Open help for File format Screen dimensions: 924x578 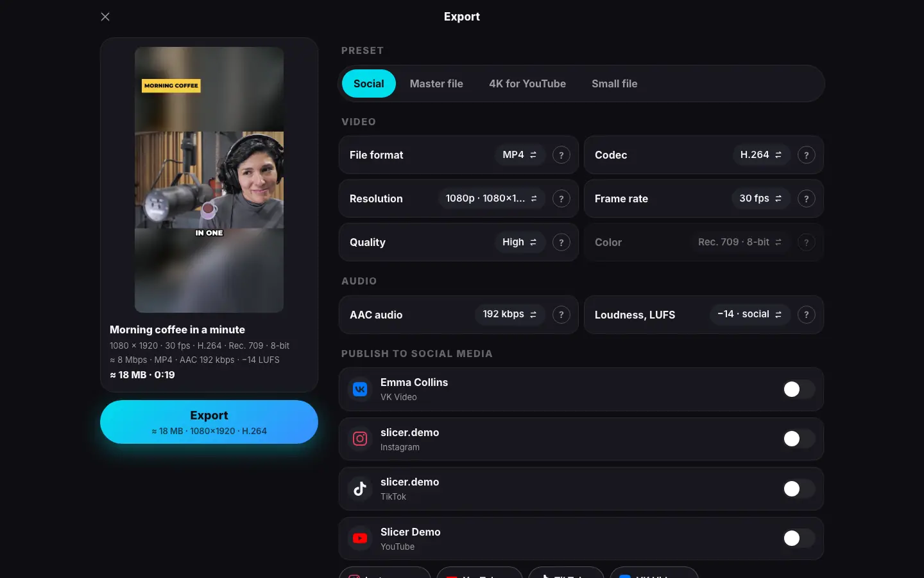coord(561,155)
